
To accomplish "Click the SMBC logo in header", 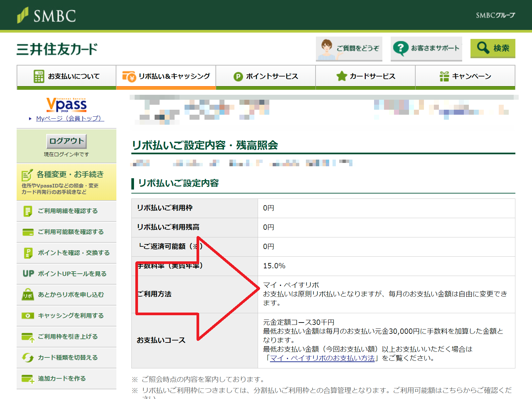I will (x=47, y=15).
